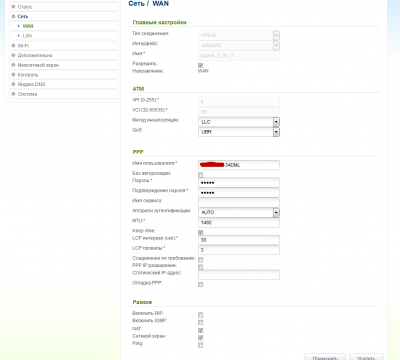Click the Удалить button

click(x=366, y=357)
